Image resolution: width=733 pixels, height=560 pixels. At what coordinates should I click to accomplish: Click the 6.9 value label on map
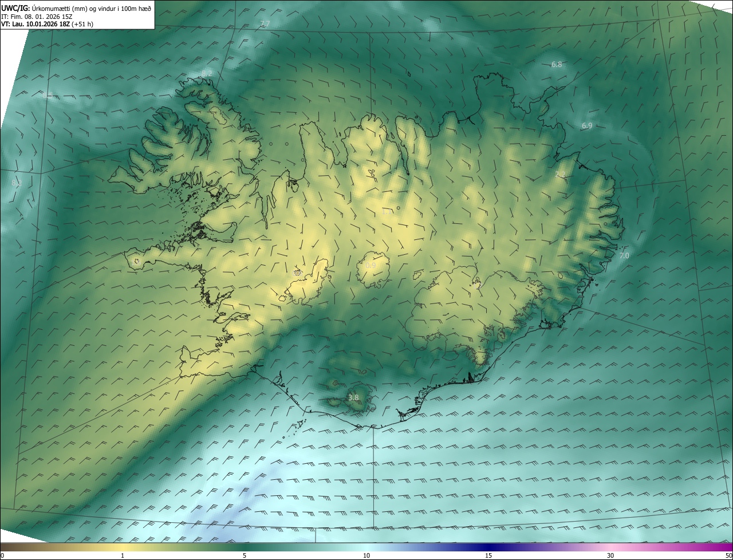coord(587,125)
